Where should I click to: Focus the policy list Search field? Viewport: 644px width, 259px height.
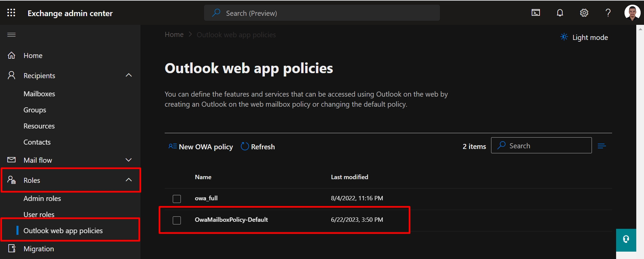[541, 145]
